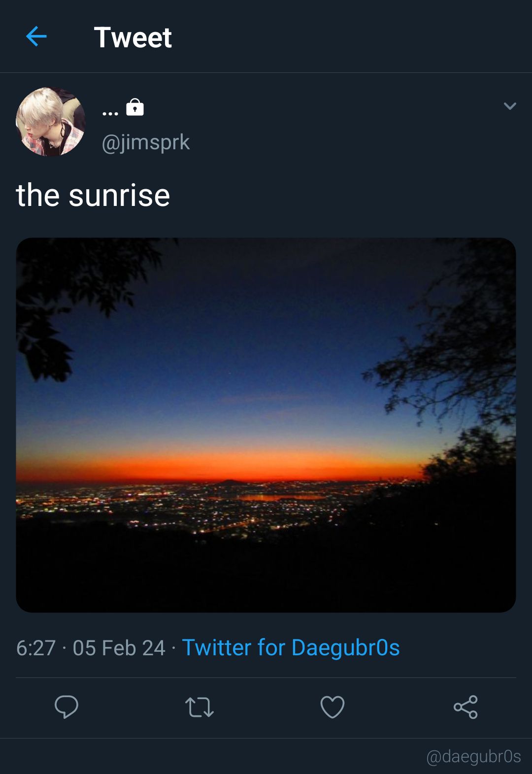Go back using the blue arrow
532x774 pixels.
point(36,36)
